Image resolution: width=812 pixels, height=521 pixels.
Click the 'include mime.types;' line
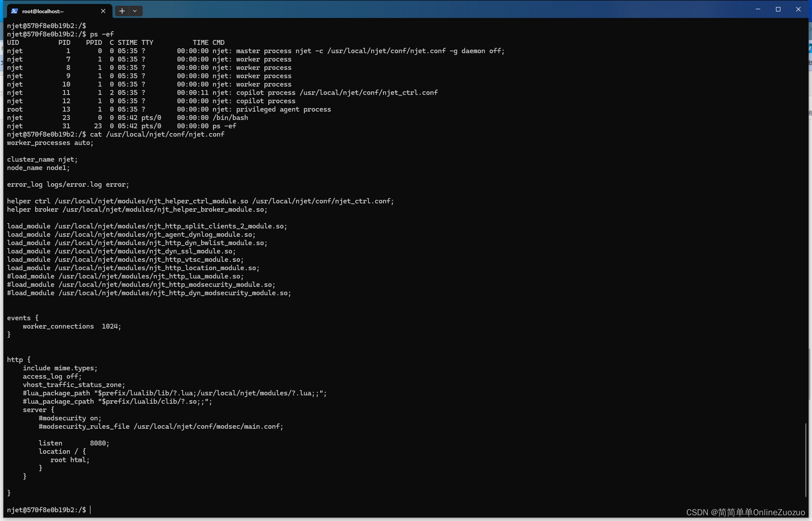[x=60, y=368]
